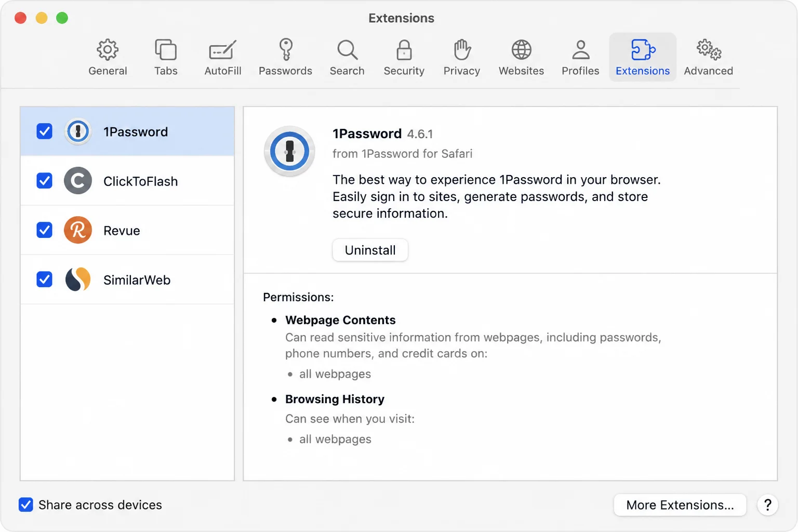Open the Websites preferences pane

click(521, 58)
